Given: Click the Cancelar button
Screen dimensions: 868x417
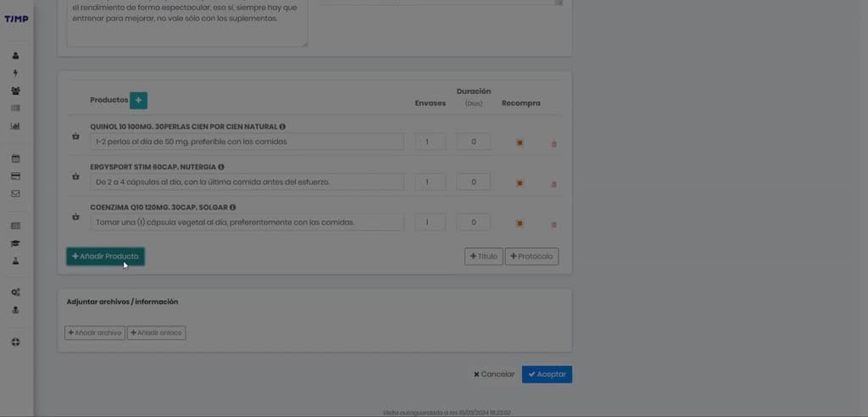Looking at the screenshot, I should tap(494, 375).
